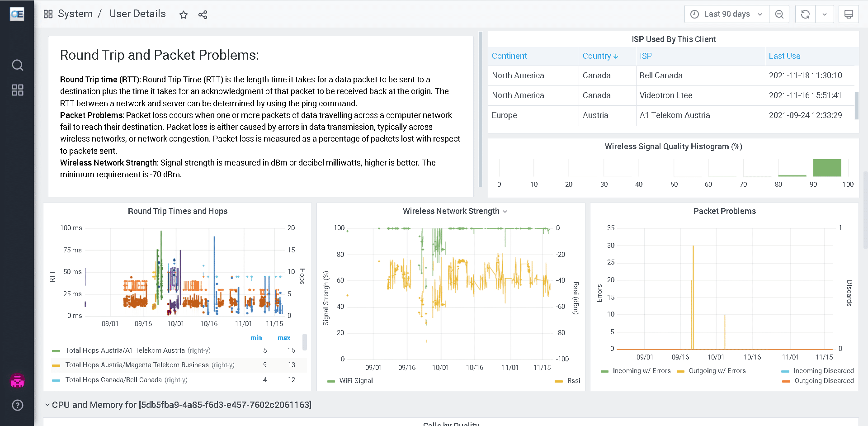Toggle Incoming w/ Errors legend series
The width and height of the screenshot is (868, 426).
[x=641, y=371]
